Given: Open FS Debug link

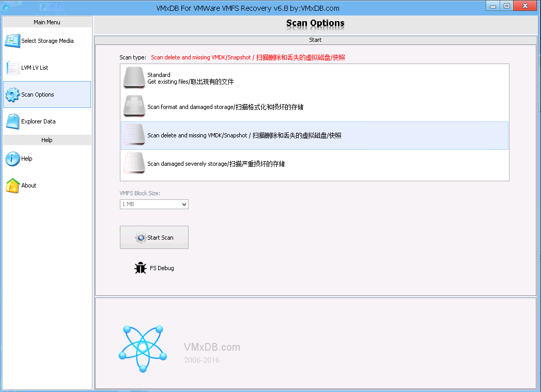Looking at the screenshot, I should point(154,268).
